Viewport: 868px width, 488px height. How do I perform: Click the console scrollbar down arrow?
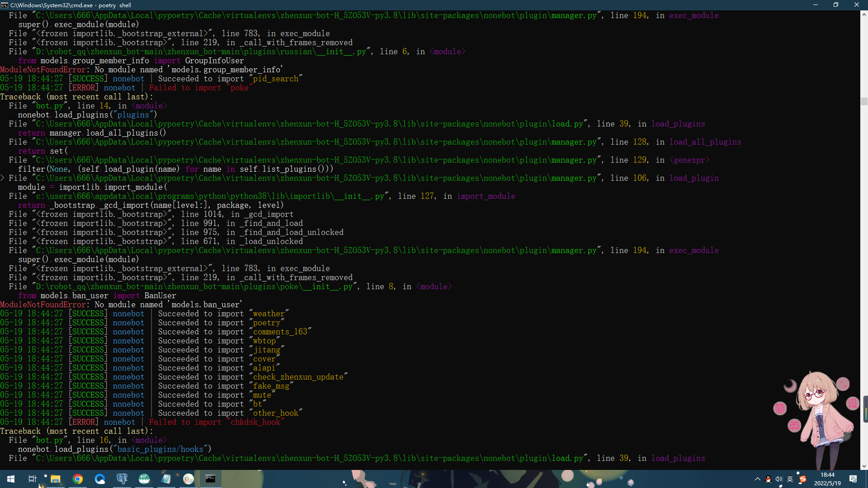click(x=864, y=466)
